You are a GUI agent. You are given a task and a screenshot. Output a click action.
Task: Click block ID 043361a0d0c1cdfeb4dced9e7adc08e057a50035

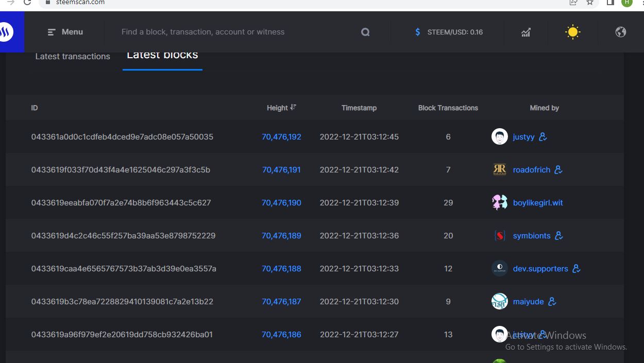122,137
